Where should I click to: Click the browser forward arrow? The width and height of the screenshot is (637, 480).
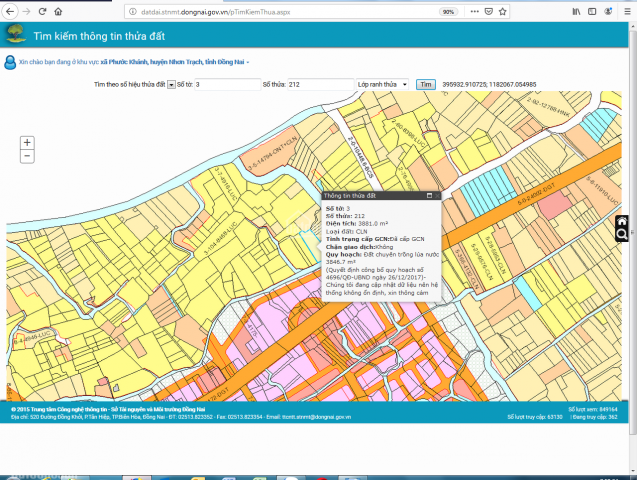click(25, 11)
